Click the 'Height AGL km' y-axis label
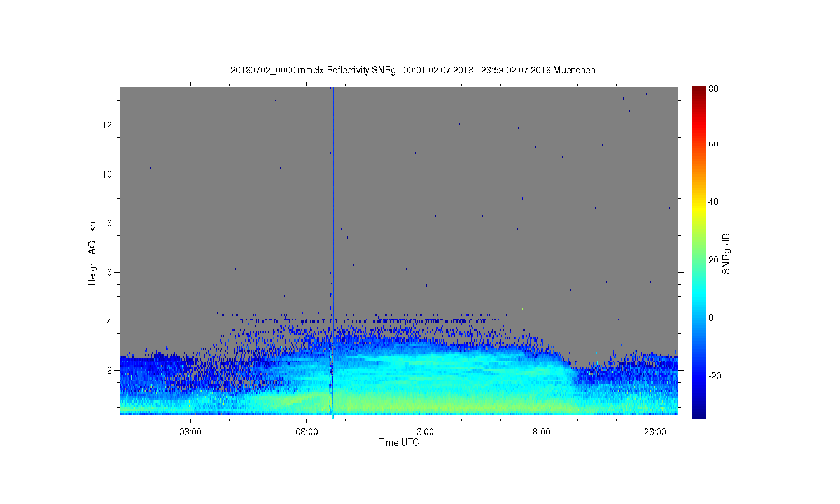This screenshot has width=840, height=504. tap(92, 252)
